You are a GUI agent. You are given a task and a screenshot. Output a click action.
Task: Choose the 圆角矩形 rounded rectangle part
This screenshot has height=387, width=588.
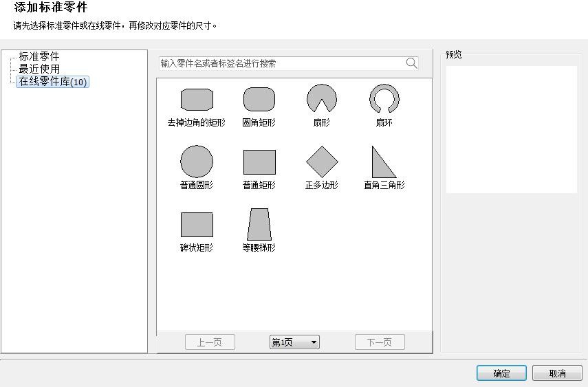[259, 100]
